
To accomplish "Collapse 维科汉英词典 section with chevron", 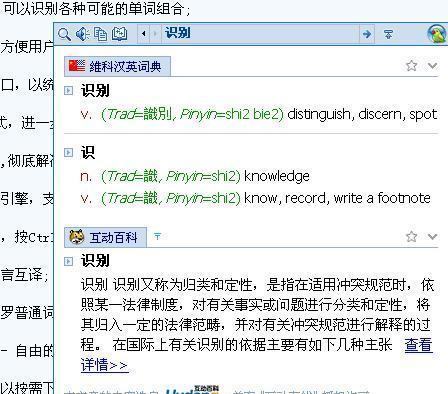I will [x=432, y=65].
